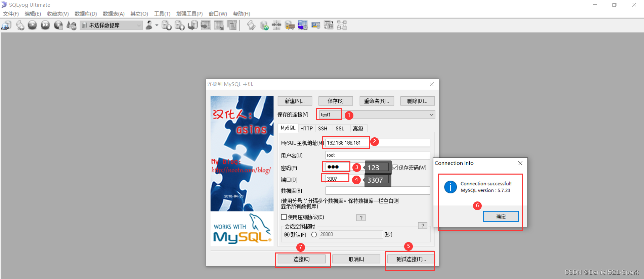Open the database selector dropdown in toolbar
Image resolution: width=644 pixels, height=279 pixels.
(111, 25)
